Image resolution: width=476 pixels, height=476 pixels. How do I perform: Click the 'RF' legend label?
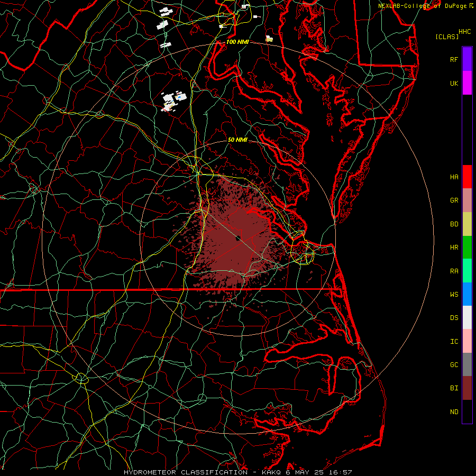click(x=454, y=60)
